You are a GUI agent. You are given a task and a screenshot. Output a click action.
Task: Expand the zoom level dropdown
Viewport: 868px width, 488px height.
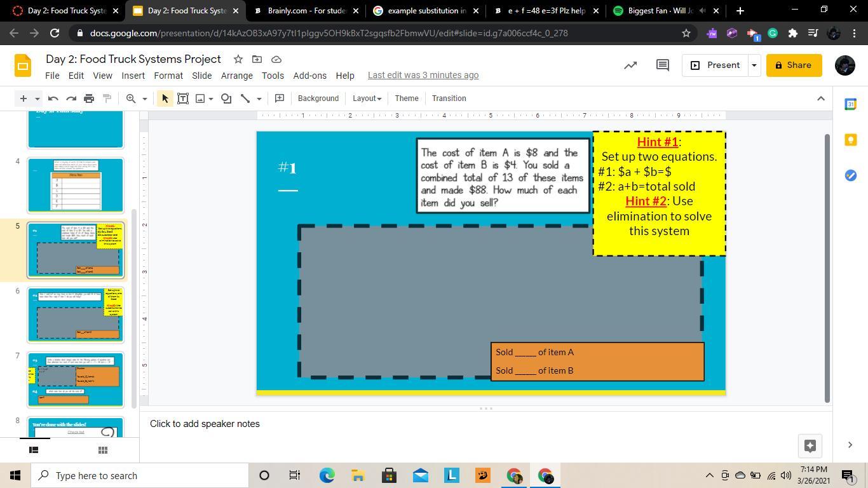(x=144, y=98)
